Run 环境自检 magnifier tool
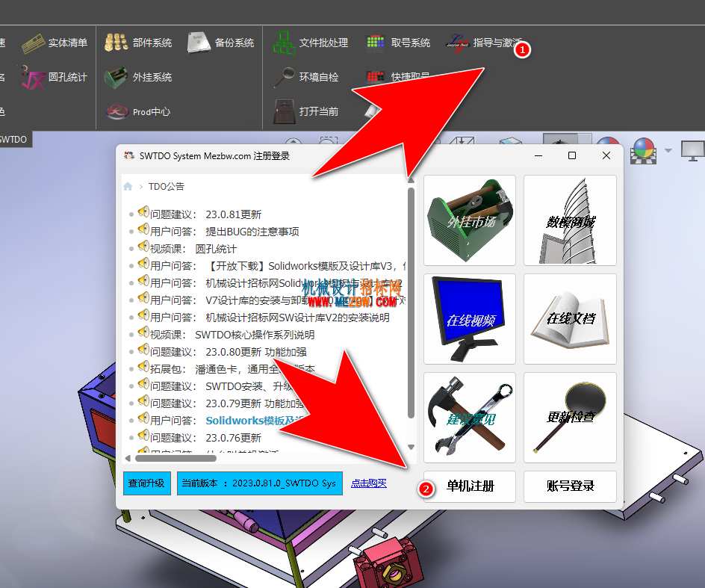Viewport: 705px width, 588px height. (x=306, y=77)
